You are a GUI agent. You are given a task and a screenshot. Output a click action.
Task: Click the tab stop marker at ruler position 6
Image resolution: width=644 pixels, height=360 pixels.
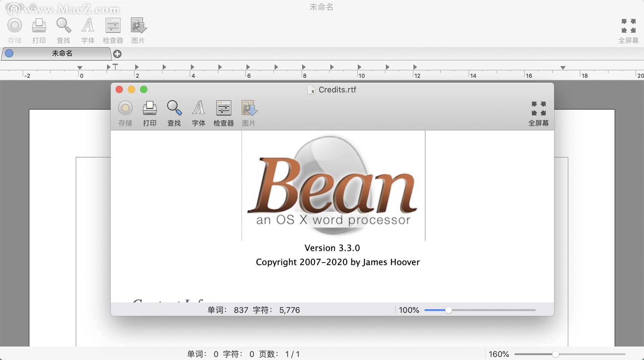(248, 67)
